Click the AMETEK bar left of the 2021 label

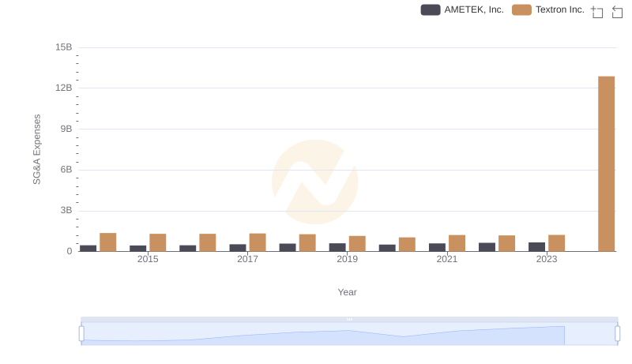pos(437,248)
